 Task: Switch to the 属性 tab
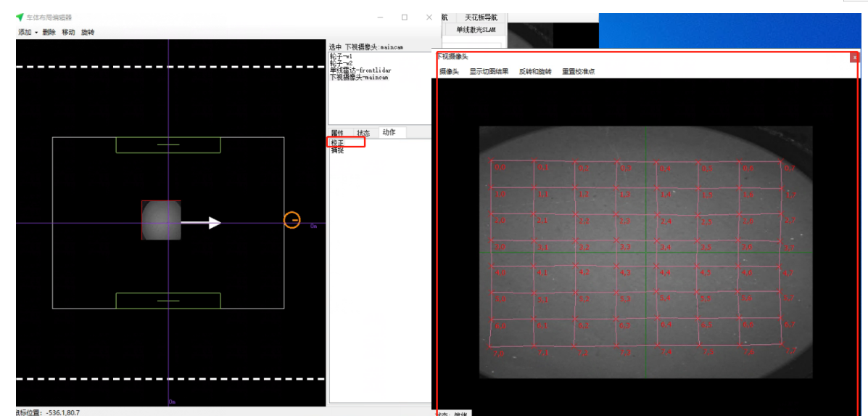337,133
